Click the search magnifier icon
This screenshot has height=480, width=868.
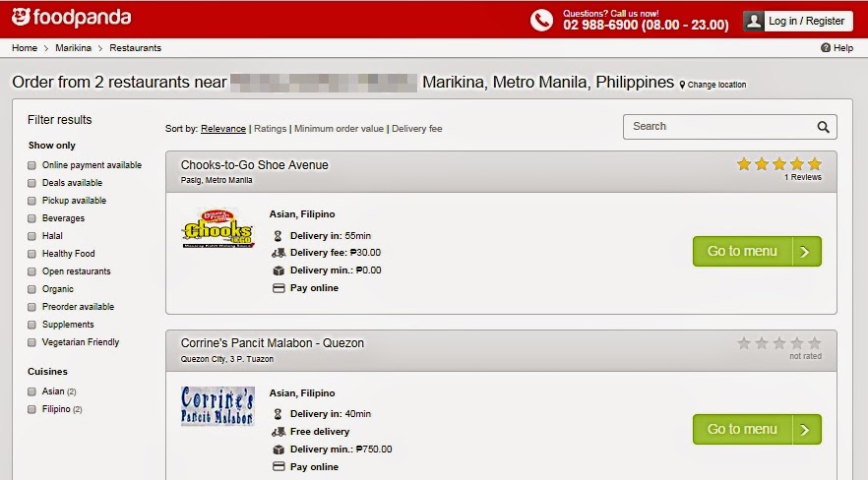point(823,127)
